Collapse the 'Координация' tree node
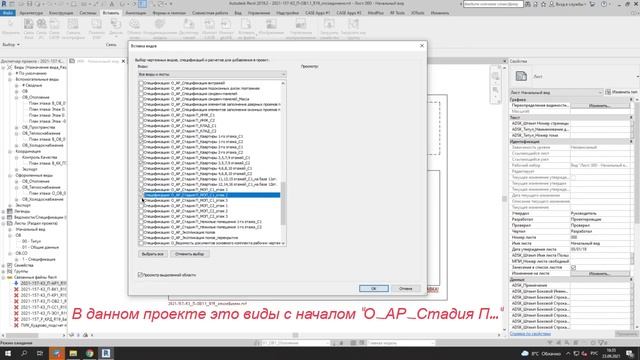This screenshot has height=360, width=640. tap(10, 151)
